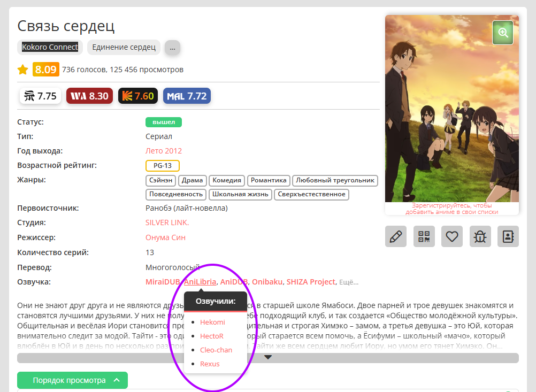Open the MAL 7.72 rating badge
Viewport: 536px width, 392px height.
click(187, 96)
